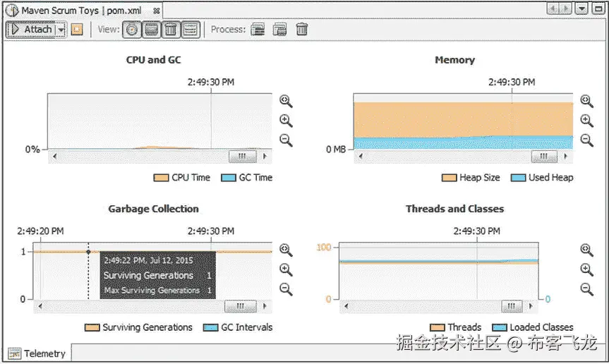Image resolution: width=609 pixels, height=364 pixels.
Task: Click right scroll arrow under CPU and GC chart
Action: pyautogui.click(x=265, y=157)
